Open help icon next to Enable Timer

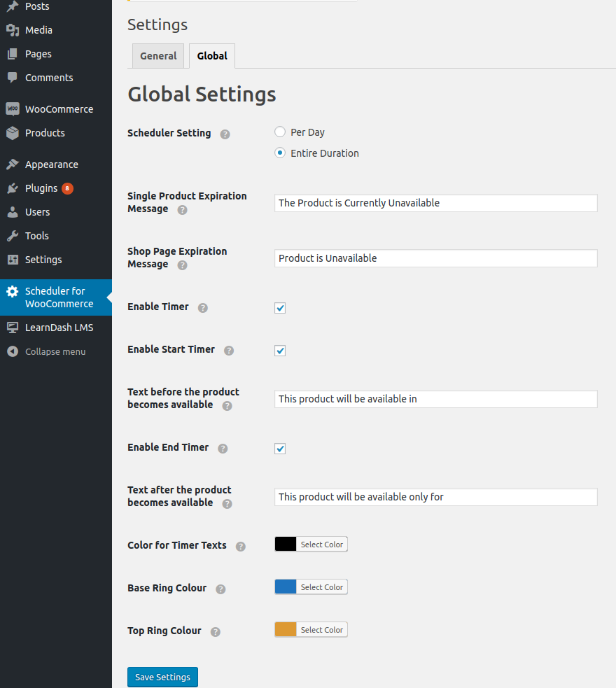point(203,307)
